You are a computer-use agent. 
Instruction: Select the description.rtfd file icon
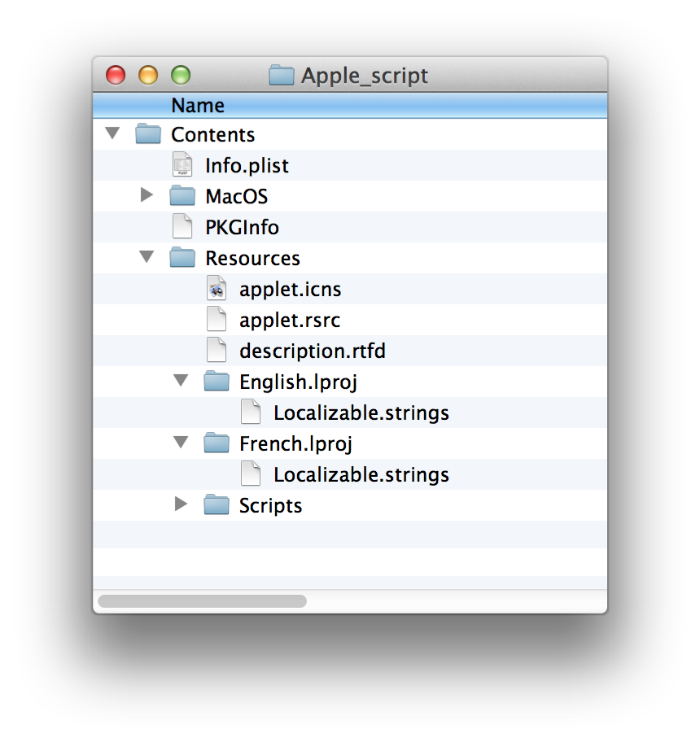216,350
